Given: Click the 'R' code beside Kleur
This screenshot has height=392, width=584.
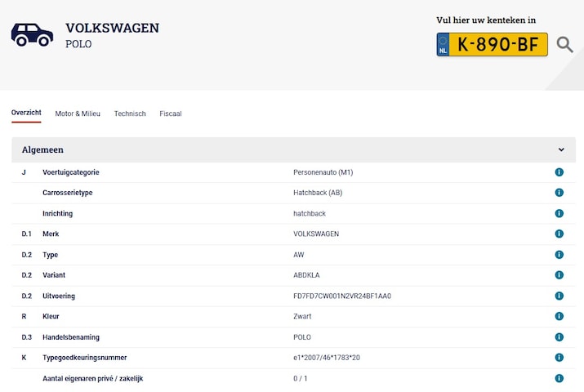Looking at the screenshot, I should point(24,316).
